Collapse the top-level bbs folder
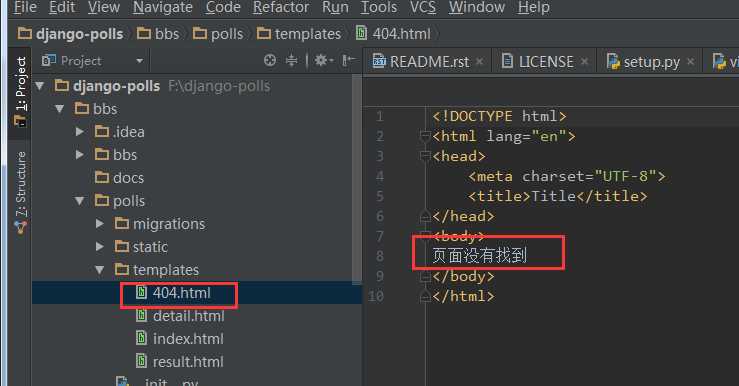Screen dimensions: 739x386 pyautogui.click(x=60, y=109)
